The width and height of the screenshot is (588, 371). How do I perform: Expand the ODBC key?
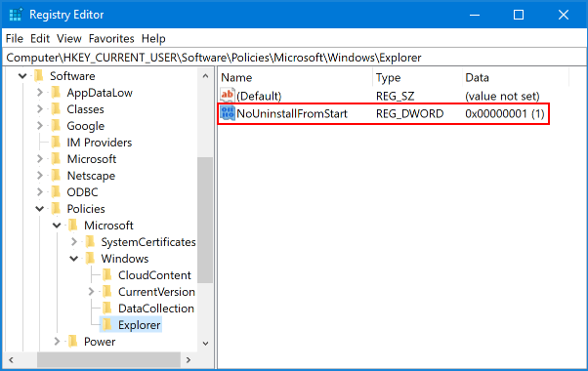(40, 192)
